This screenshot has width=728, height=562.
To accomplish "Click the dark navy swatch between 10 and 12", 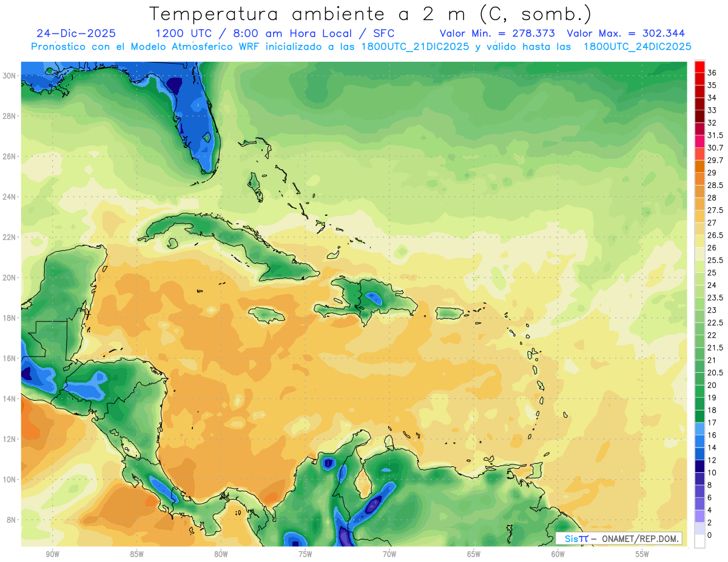I will tap(699, 466).
